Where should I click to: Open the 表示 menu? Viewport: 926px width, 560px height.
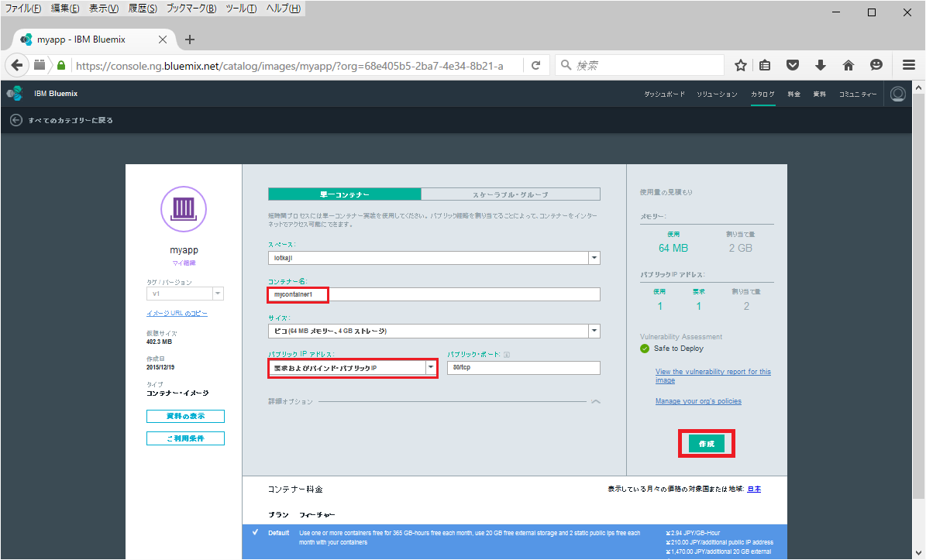click(104, 9)
